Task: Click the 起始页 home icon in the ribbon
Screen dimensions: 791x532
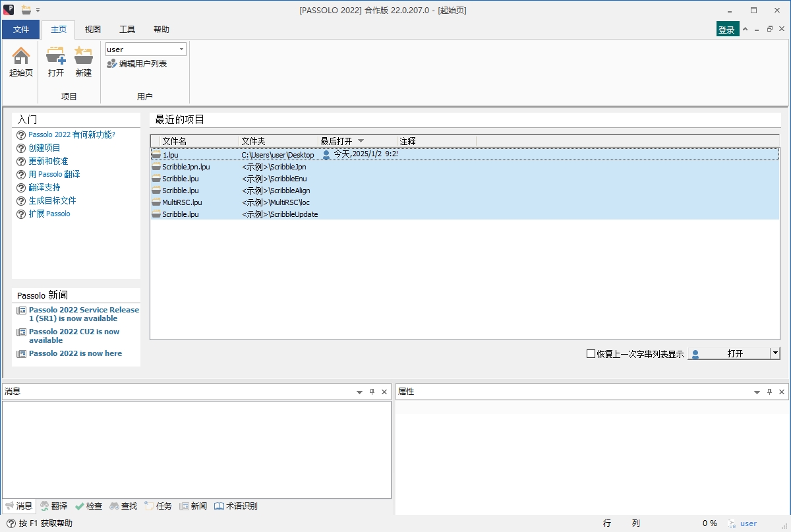Action: click(21, 56)
